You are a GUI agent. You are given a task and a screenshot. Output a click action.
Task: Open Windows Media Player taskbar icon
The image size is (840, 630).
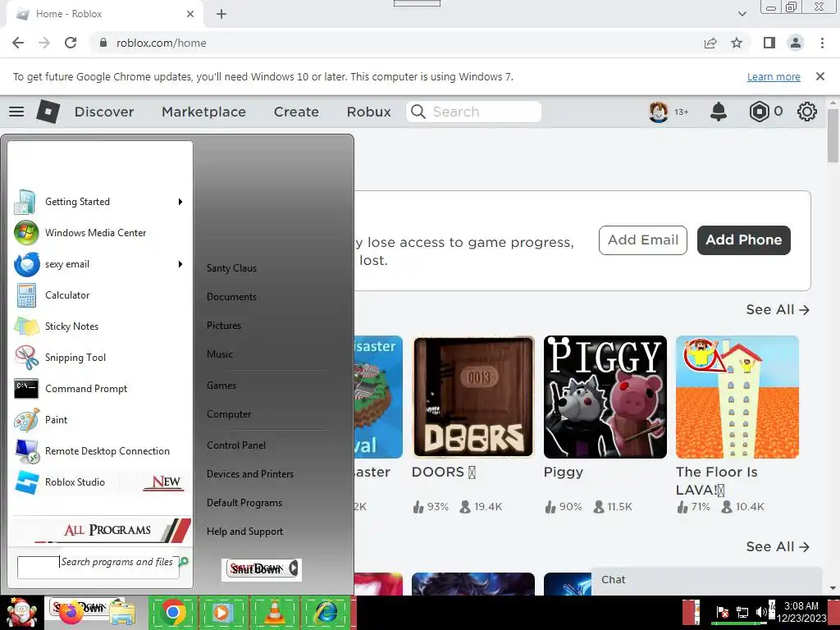pos(223,613)
